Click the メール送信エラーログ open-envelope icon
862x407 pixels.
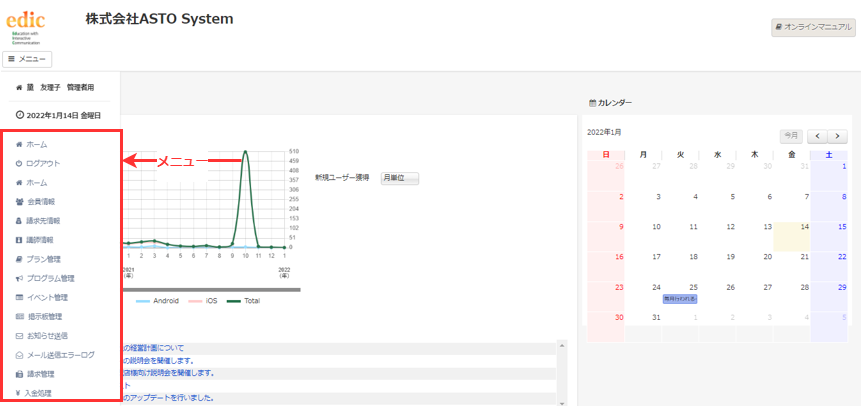coord(19,355)
